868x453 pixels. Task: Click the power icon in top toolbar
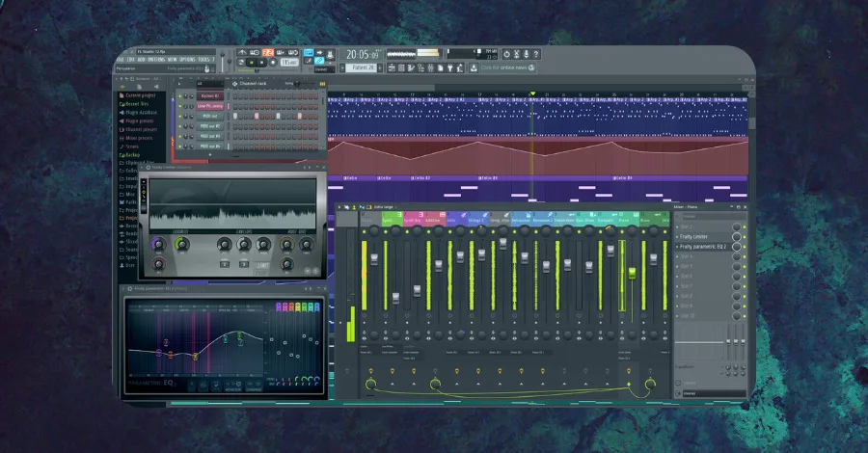(x=506, y=54)
